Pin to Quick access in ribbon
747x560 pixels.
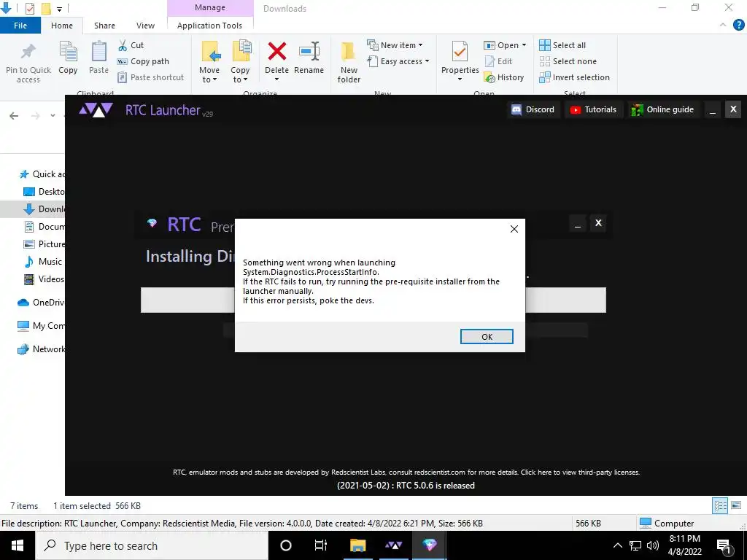(28, 63)
